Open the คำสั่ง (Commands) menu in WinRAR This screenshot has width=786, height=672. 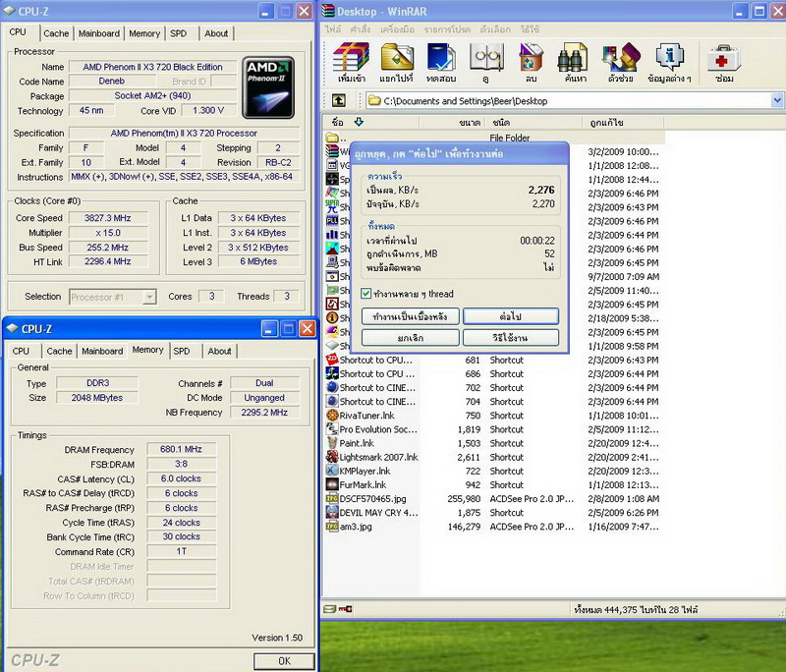coord(361,29)
